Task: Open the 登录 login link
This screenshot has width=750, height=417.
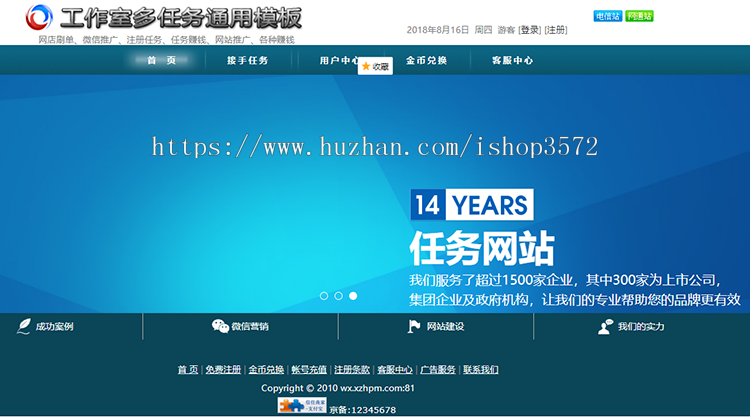Action: click(529, 30)
